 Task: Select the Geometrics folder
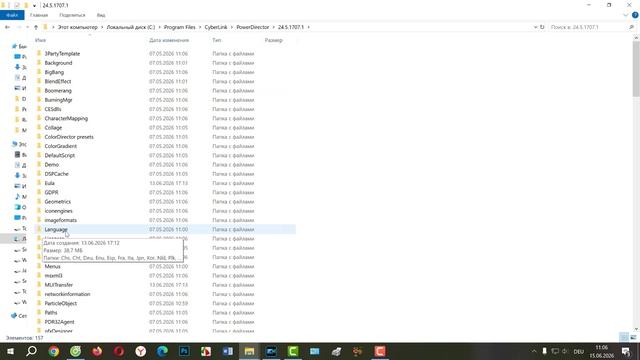[x=58, y=202]
